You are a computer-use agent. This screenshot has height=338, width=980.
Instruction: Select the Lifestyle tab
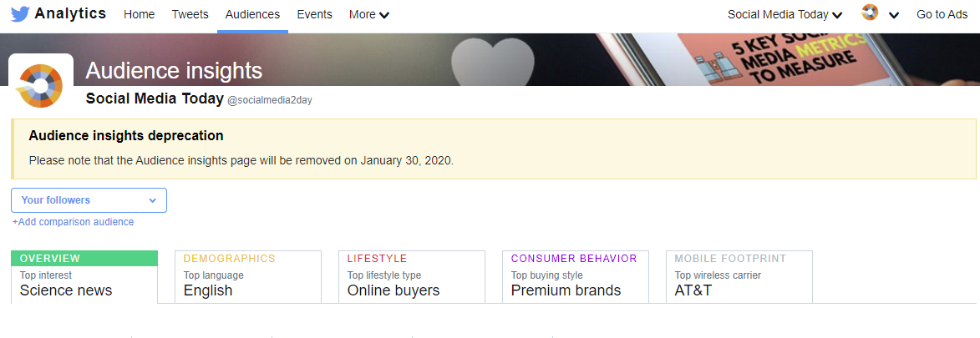411,275
